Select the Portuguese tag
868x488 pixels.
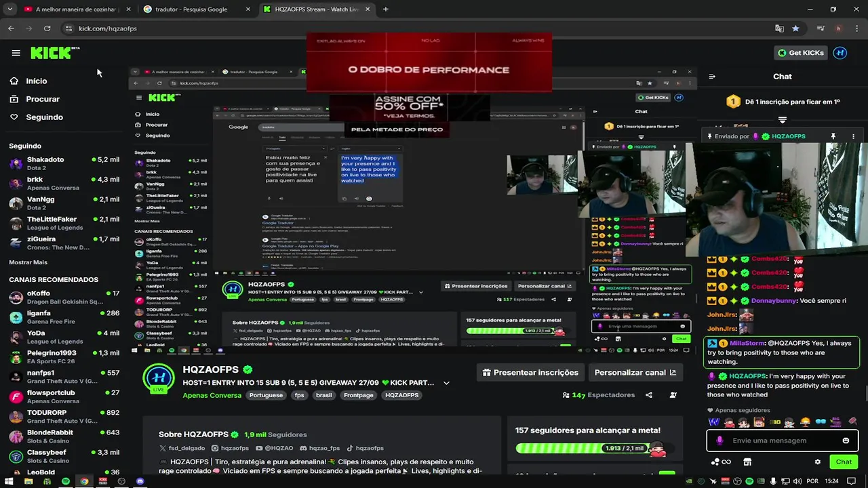click(x=266, y=395)
